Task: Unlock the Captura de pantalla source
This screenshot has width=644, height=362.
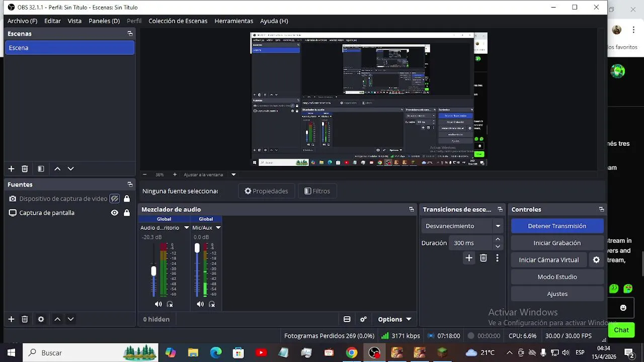Action: pyautogui.click(x=127, y=213)
